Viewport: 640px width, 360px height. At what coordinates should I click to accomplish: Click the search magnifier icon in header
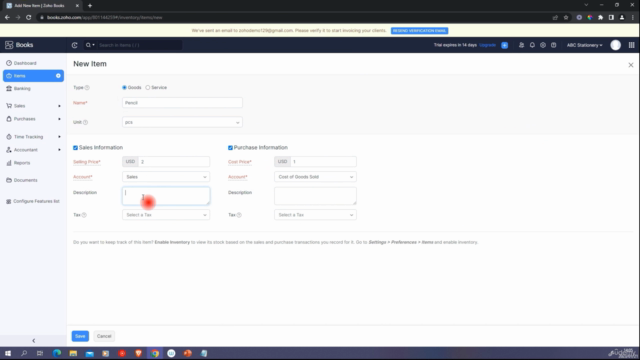[88, 45]
